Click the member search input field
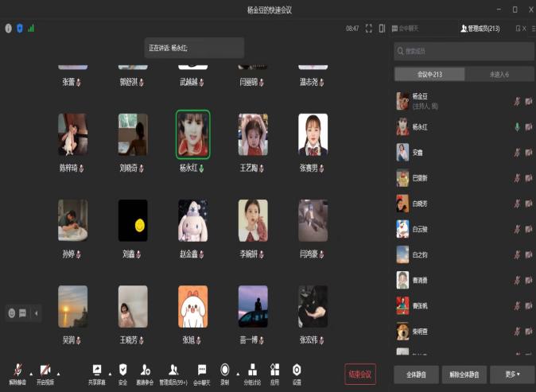The height and width of the screenshot is (392, 536). (x=464, y=51)
